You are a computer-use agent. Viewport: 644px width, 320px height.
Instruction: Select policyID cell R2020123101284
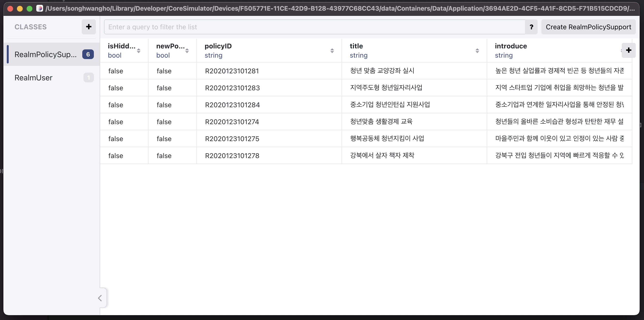pyautogui.click(x=232, y=105)
